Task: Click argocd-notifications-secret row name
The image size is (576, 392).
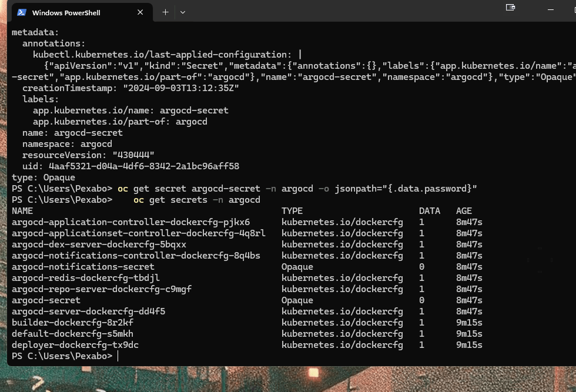Action: (x=83, y=267)
